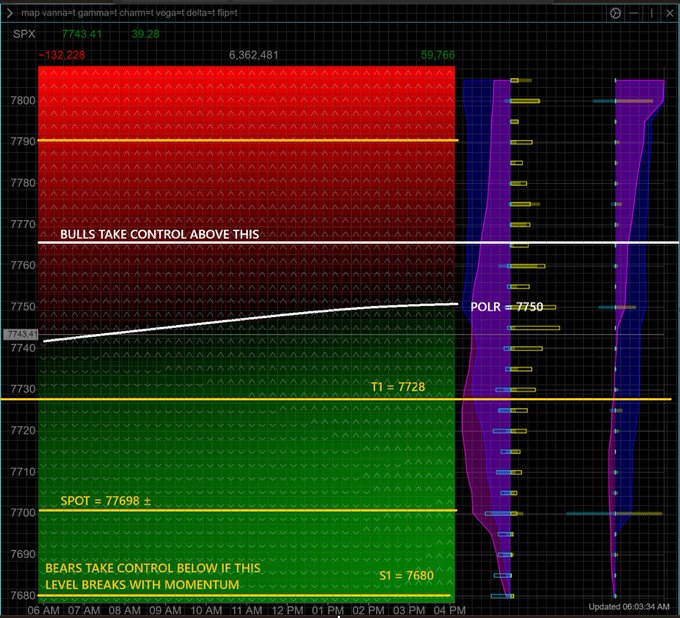
Task: Click the 01 PM time axis label
Action: coord(327,611)
